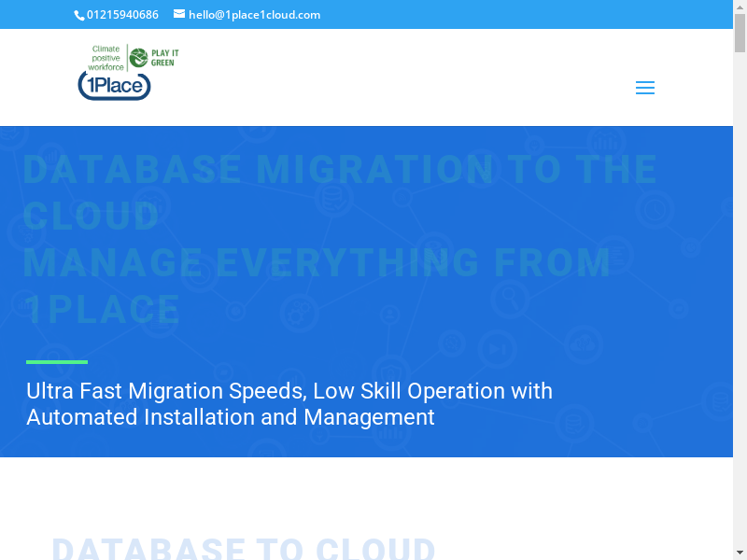Click the "Database to Cloud" section heading
Image resolution: width=747 pixels, height=560 pixels.
(x=244, y=549)
